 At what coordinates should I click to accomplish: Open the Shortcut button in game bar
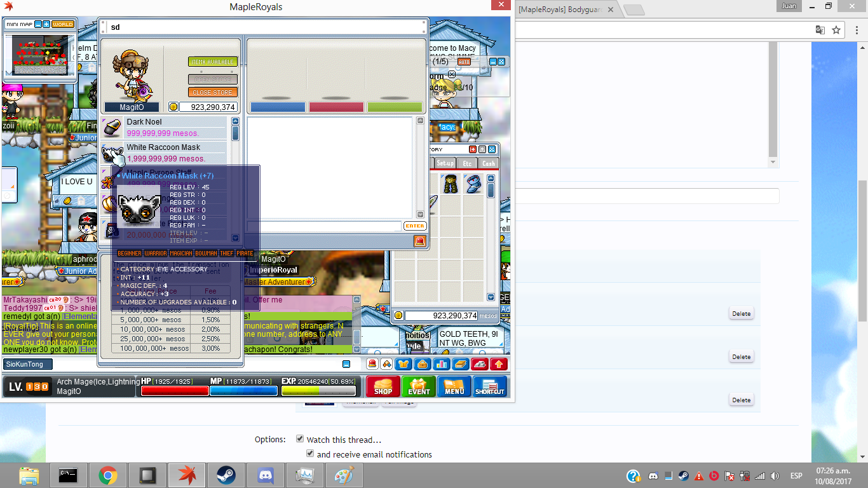(x=490, y=386)
